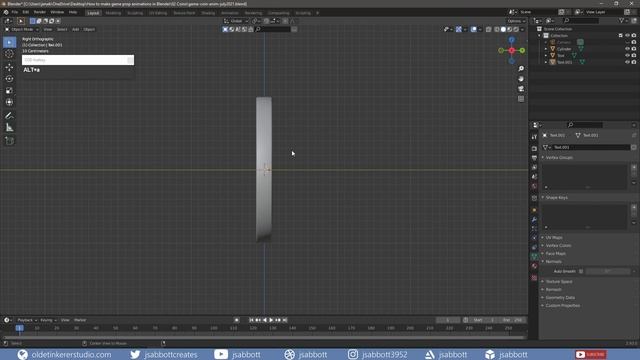The height and width of the screenshot is (360, 640).
Task: Click the timeline horizontal scrollbar
Action: pos(263,338)
